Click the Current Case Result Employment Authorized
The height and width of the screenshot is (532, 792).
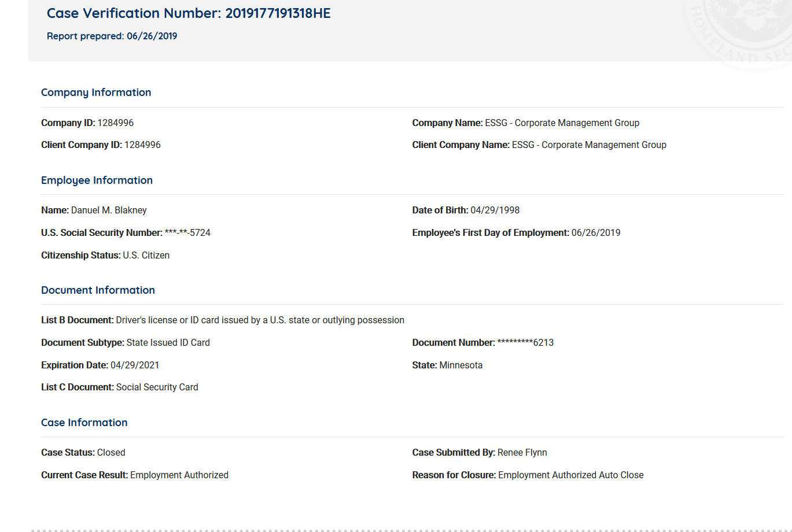click(x=179, y=475)
